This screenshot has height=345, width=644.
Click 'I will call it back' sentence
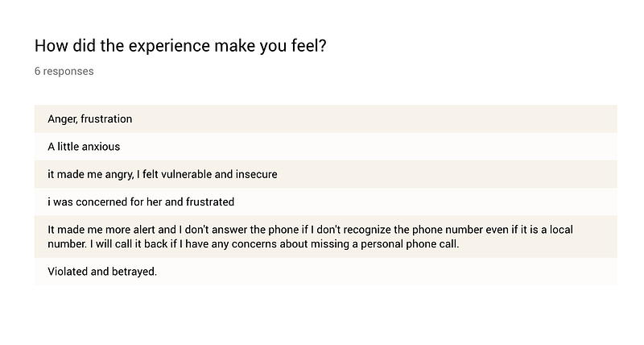[x=129, y=244]
